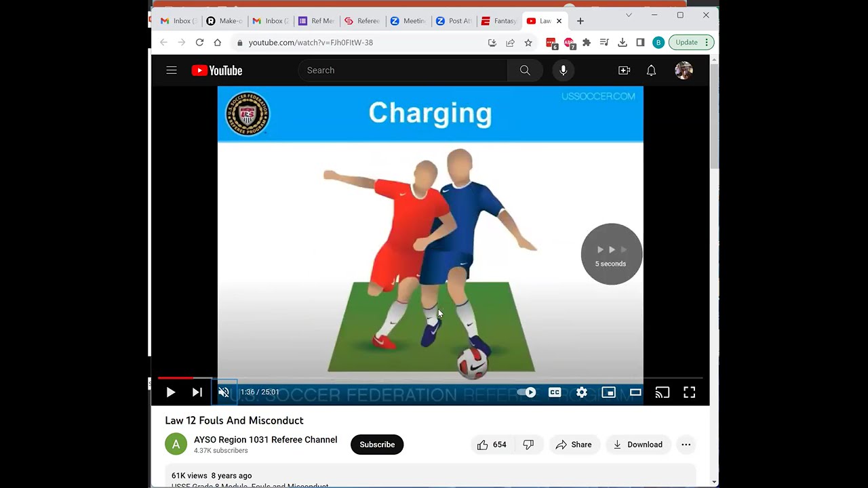Cast video to a TV
Viewport: 868px width, 488px height.
663,392
